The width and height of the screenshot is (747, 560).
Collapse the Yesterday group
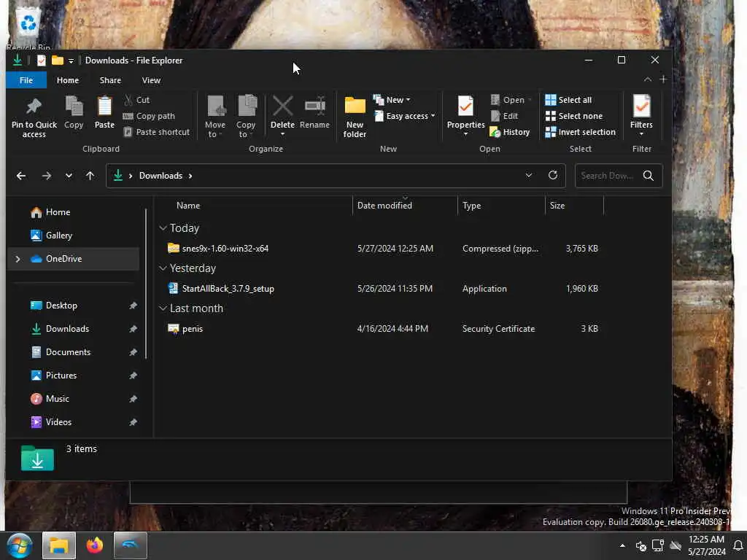(163, 268)
